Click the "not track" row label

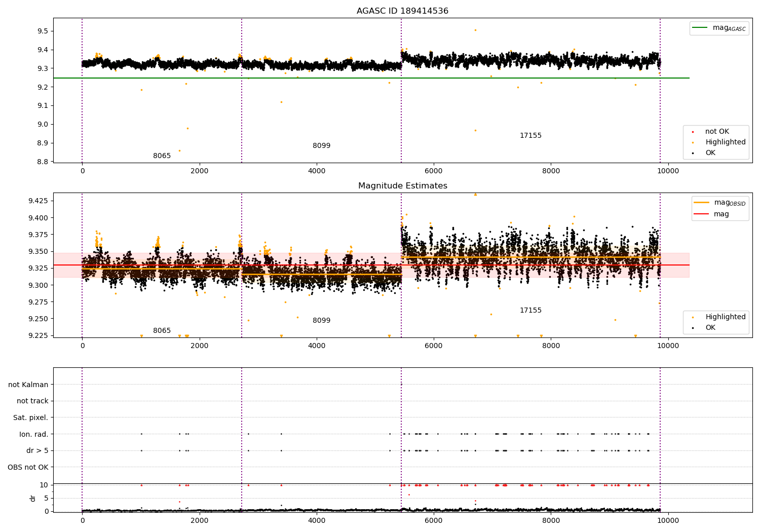pyautogui.click(x=32, y=401)
